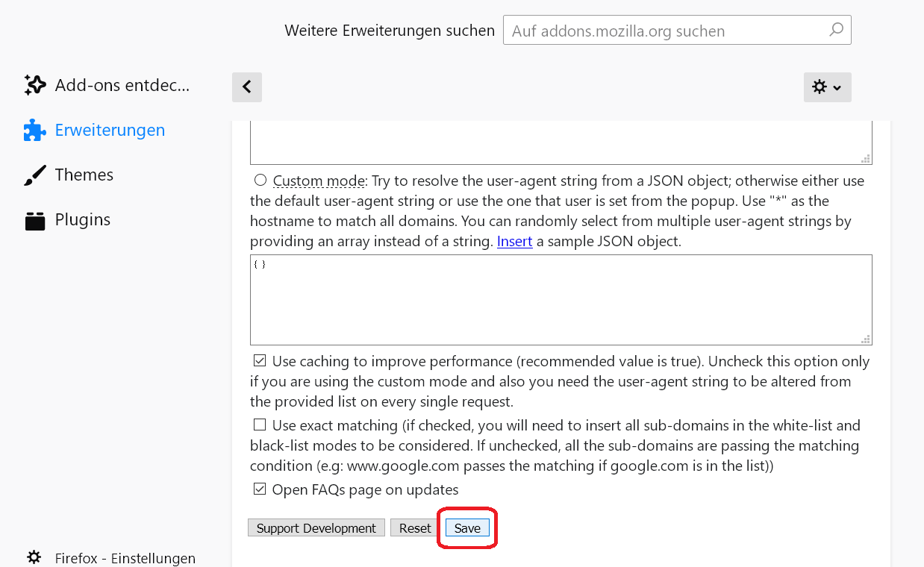Uncheck the Use caching checkbox
The height and width of the screenshot is (567, 924).
[260, 361]
